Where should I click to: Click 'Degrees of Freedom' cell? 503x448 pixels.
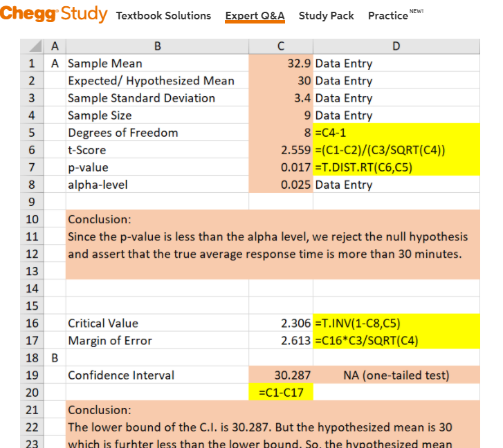point(157,132)
